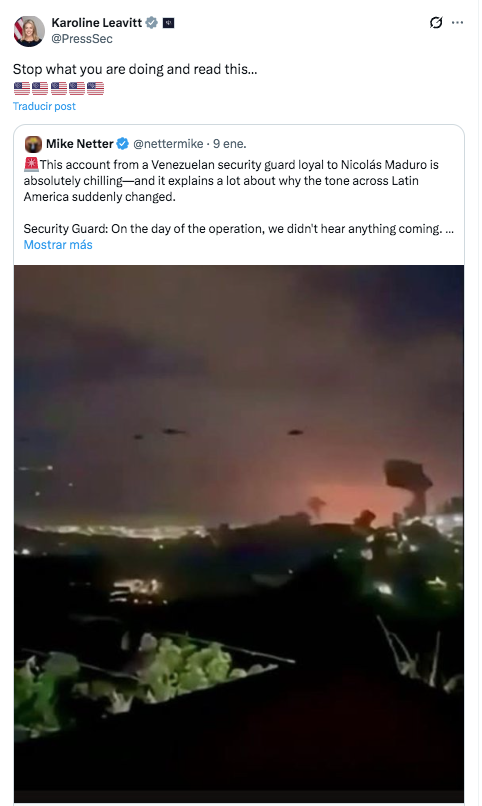Open the quoted post's 9 ene. date
Screen dimensions: 482x806
230,144
